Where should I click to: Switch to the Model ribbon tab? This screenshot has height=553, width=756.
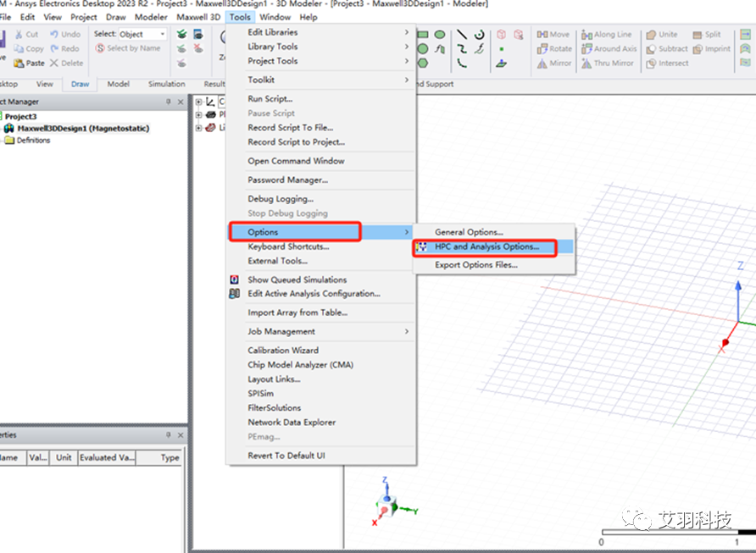(118, 84)
